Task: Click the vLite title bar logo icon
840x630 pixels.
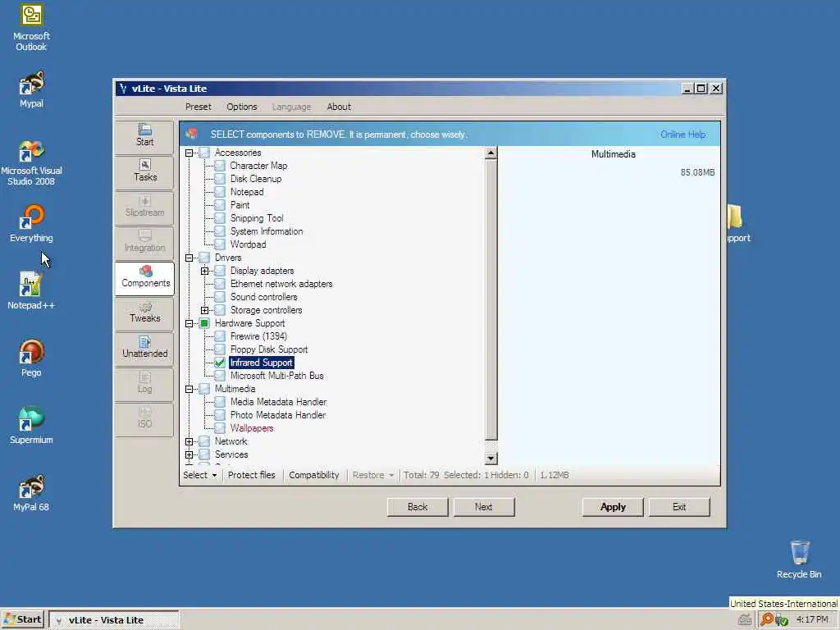Action: pos(123,89)
